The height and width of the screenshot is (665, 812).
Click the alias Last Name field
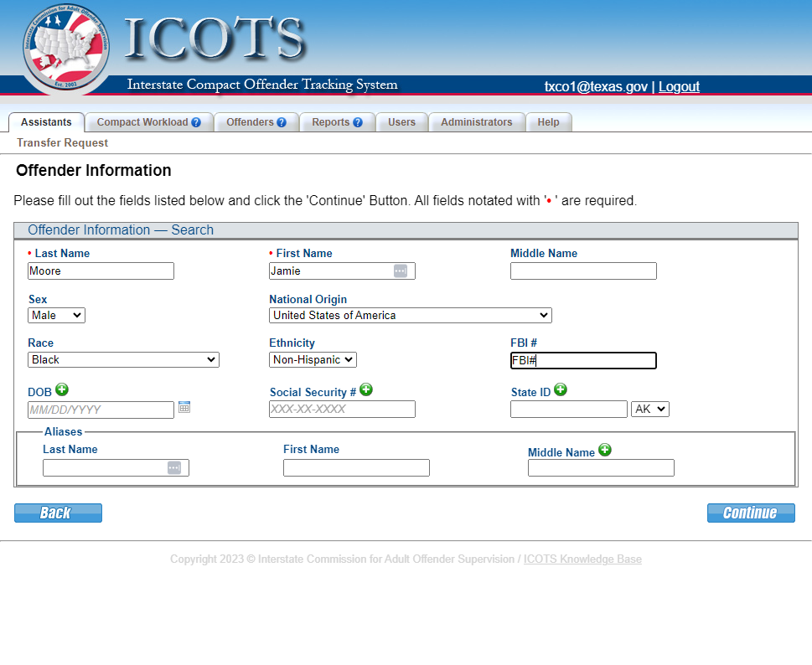(116, 468)
